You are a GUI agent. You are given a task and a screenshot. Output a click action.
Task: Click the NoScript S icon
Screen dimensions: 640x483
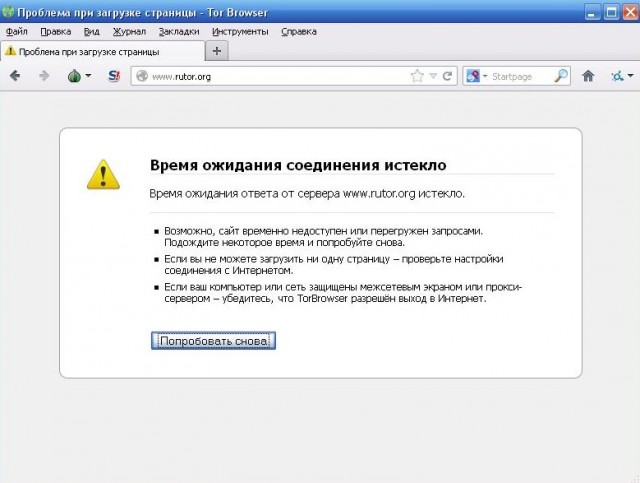tap(114, 76)
